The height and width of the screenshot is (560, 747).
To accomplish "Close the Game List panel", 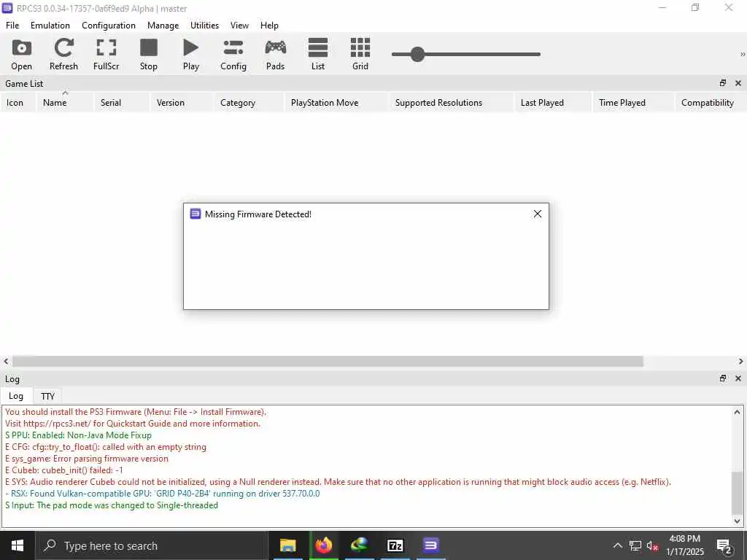I will coord(738,83).
